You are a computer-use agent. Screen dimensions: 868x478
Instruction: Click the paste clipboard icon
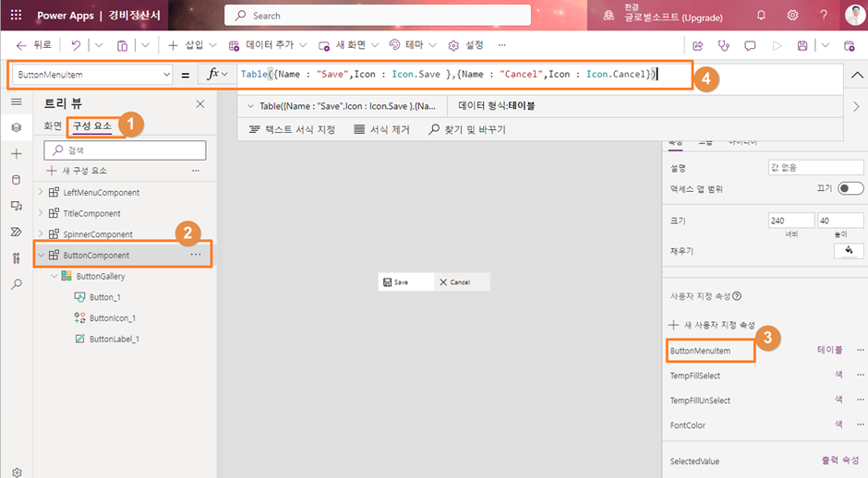tap(122, 45)
